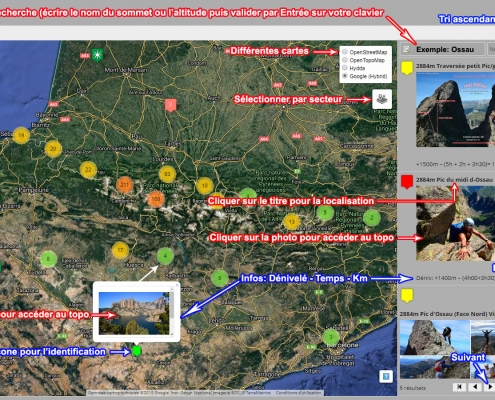Screen dimensions: 495x400
Task: Open the yellow cluster marker numbered 22
Action: coord(88,169)
